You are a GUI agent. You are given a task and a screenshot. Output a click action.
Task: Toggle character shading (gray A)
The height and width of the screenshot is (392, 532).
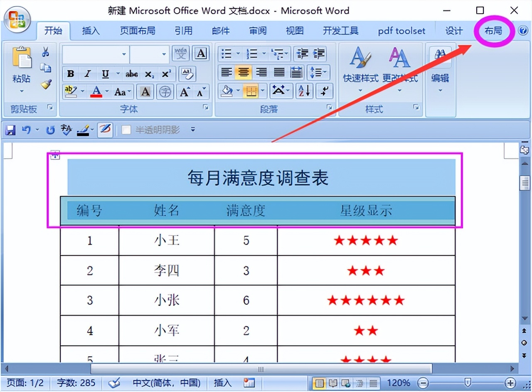point(145,92)
